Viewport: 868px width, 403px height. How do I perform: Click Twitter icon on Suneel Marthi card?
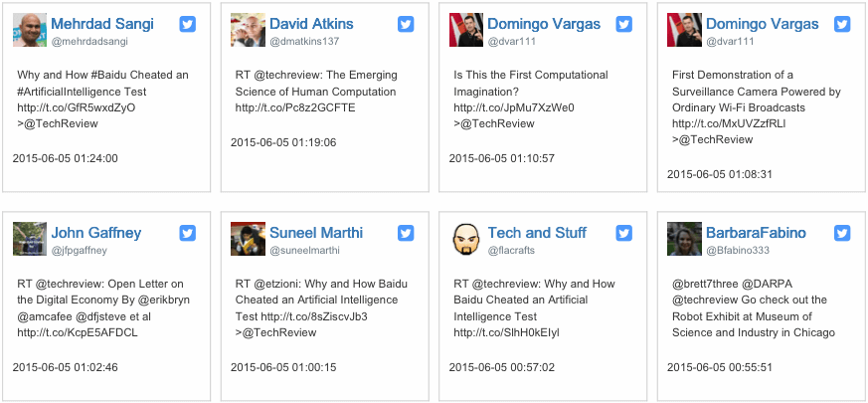tap(406, 233)
